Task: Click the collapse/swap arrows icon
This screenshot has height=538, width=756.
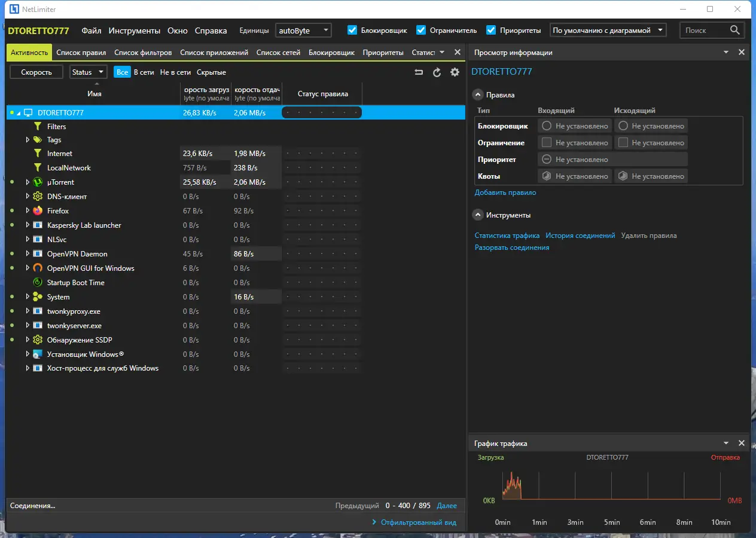Action: (419, 72)
